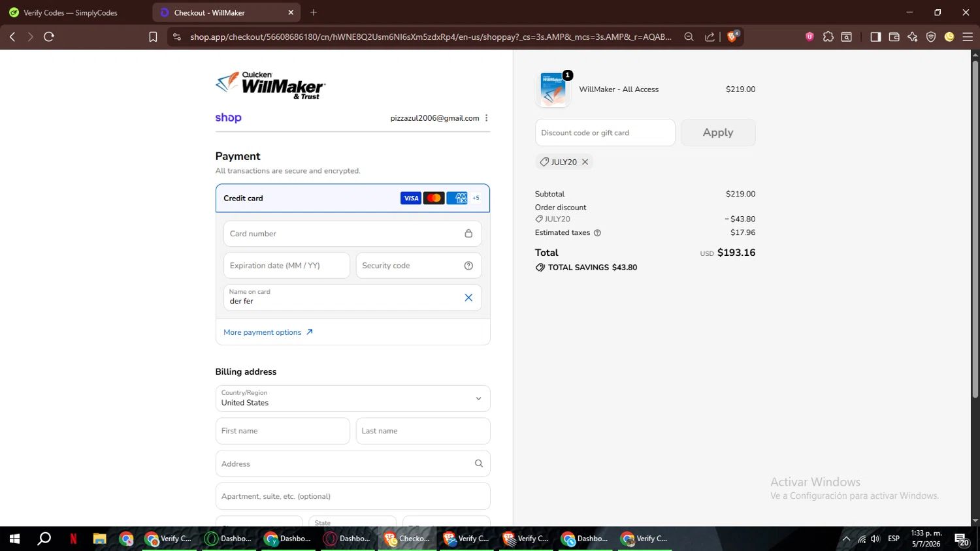Image resolution: width=980 pixels, height=551 pixels.
Task: Open the Leo AI sparkle icon
Action: [913, 37]
